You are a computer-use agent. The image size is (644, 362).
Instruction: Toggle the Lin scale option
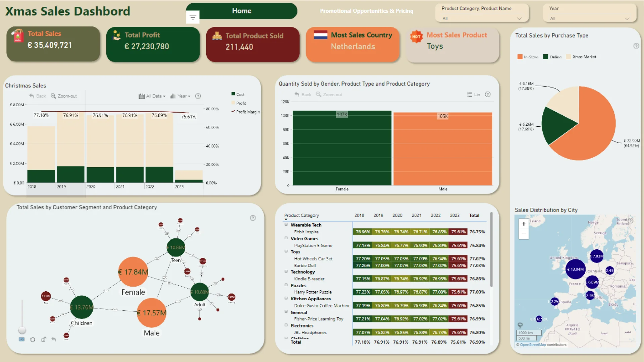(474, 95)
